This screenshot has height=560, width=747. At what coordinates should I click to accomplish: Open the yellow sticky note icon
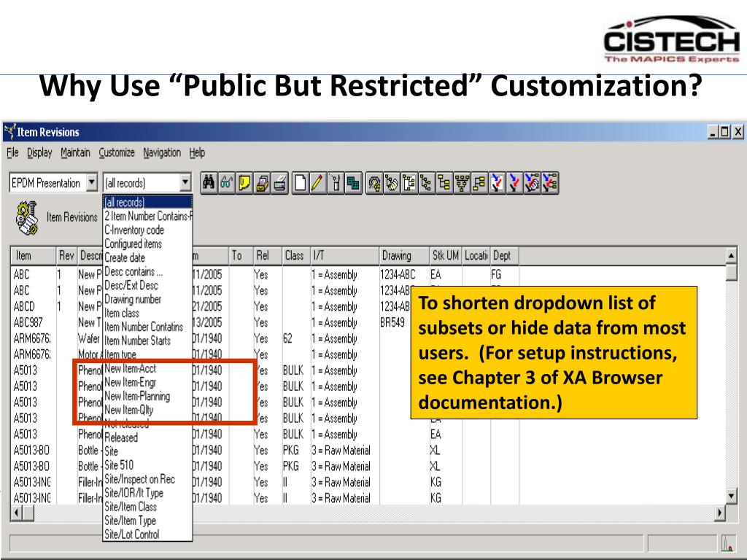[244, 183]
